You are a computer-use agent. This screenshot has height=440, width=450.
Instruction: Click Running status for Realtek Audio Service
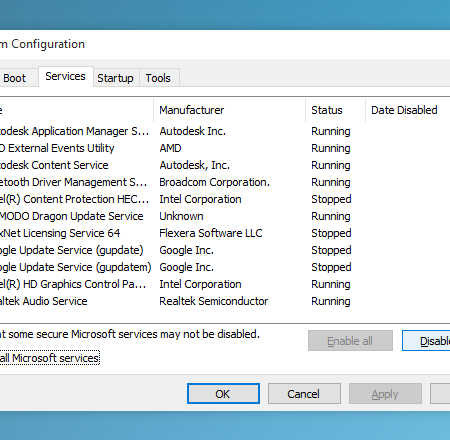coord(331,302)
